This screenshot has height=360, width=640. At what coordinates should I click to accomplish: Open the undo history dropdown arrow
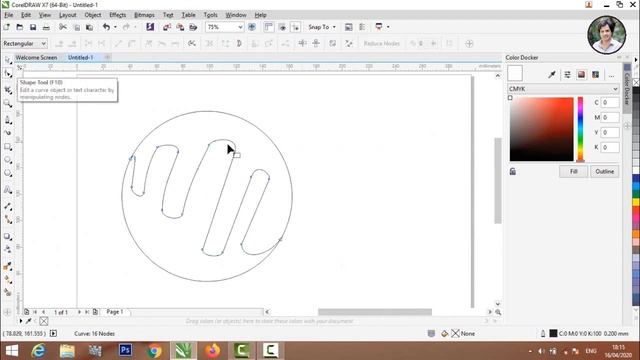pyautogui.click(x=115, y=27)
